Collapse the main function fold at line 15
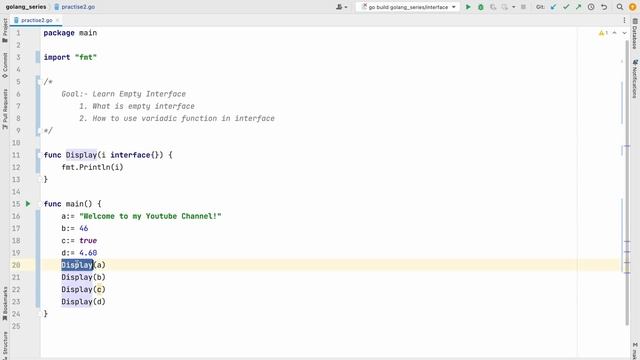640x360 pixels. pos(40,204)
